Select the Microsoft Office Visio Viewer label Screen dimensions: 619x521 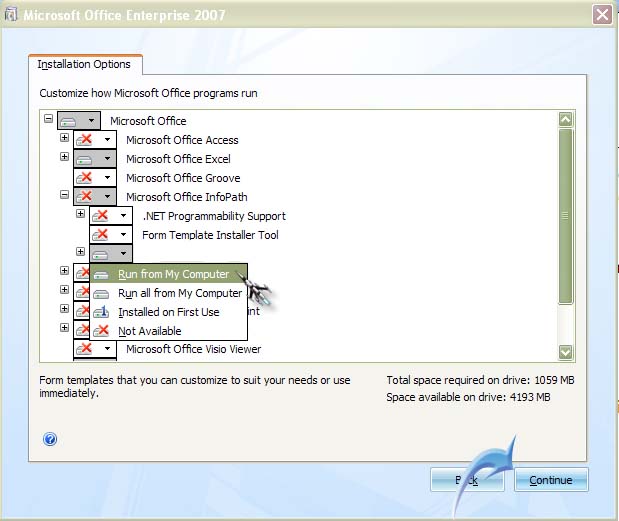[193, 349]
